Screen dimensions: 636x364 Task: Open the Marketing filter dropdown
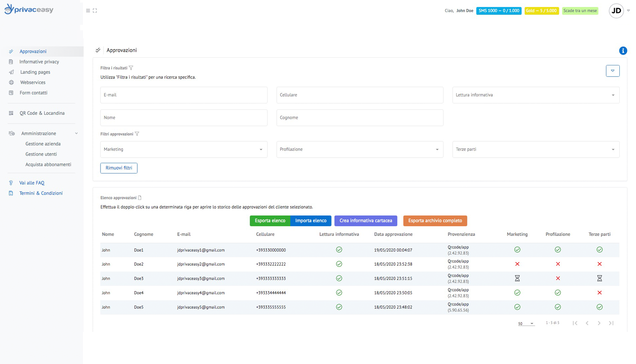point(183,150)
